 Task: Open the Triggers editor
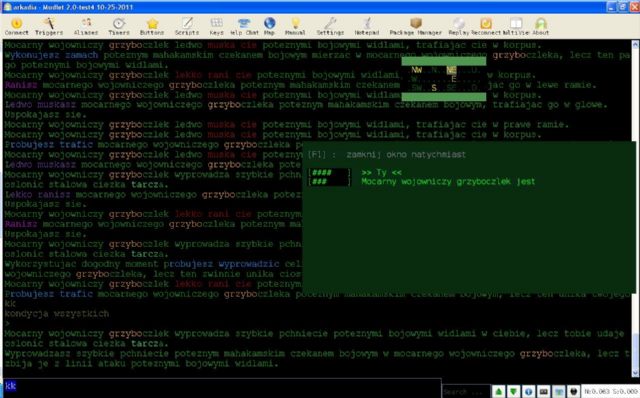tap(49, 27)
